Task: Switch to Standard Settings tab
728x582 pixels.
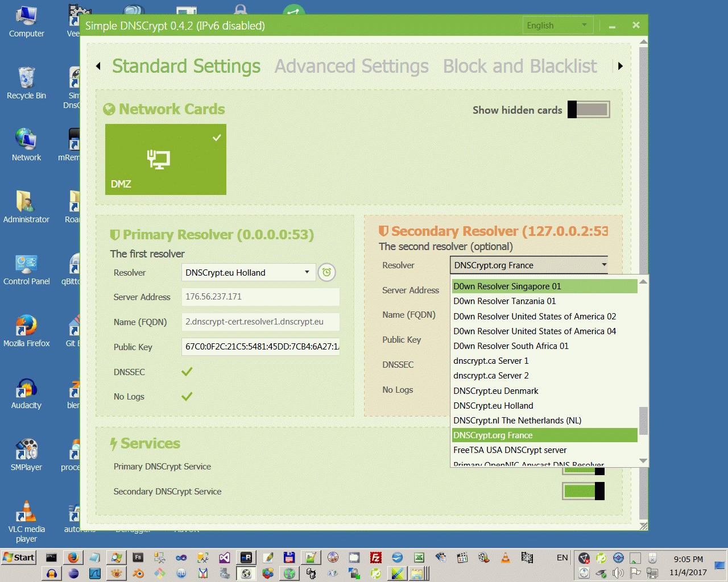Action: [x=186, y=66]
